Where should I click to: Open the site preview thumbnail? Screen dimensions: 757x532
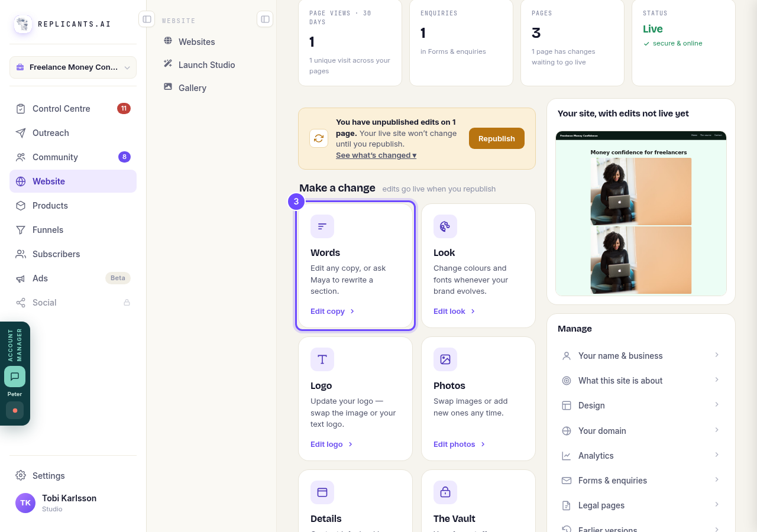point(641,213)
